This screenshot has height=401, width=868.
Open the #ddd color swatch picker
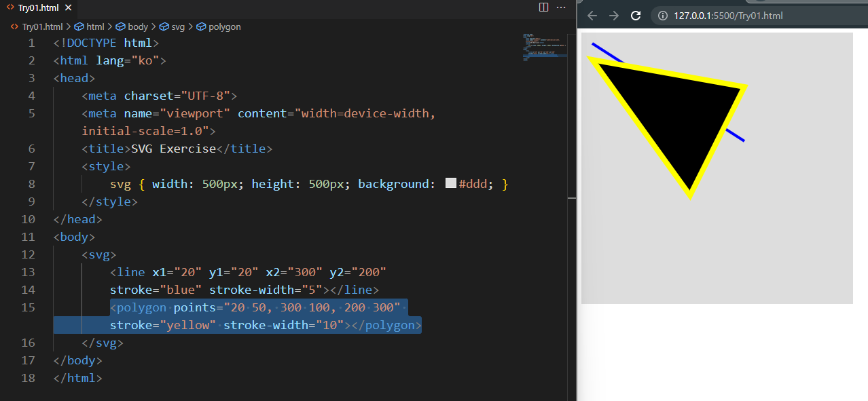pyautogui.click(x=450, y=183)
